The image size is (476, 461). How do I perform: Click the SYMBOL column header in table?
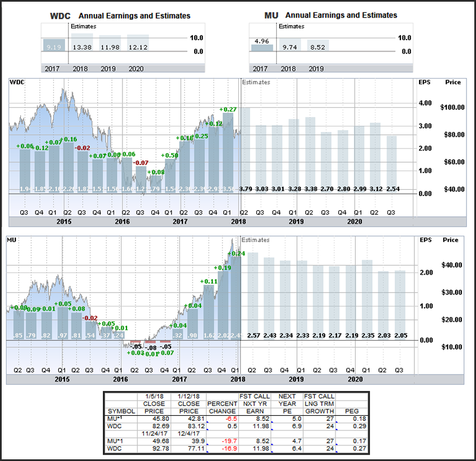[x=121, y=411]
